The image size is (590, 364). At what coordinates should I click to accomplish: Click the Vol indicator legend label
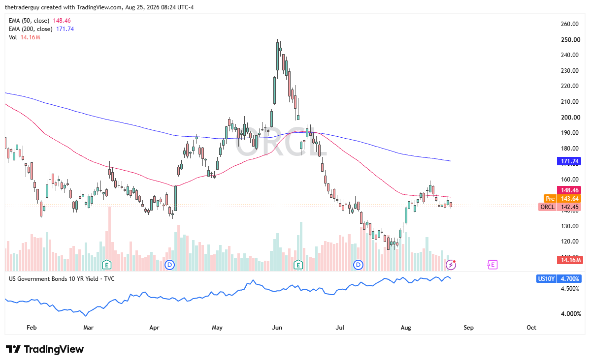pyautogui.click(x=13, y=37)
